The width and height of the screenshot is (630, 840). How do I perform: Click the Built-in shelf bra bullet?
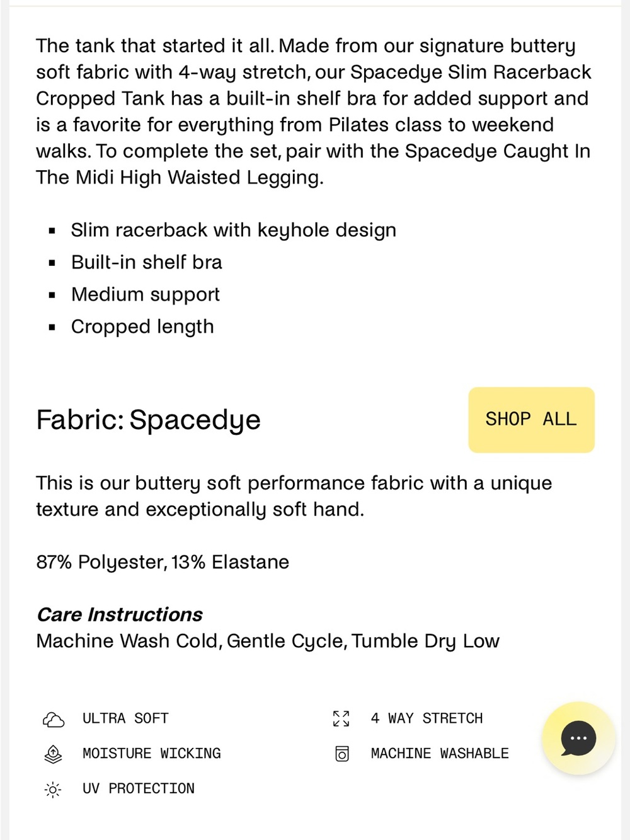tap(146, 262)
